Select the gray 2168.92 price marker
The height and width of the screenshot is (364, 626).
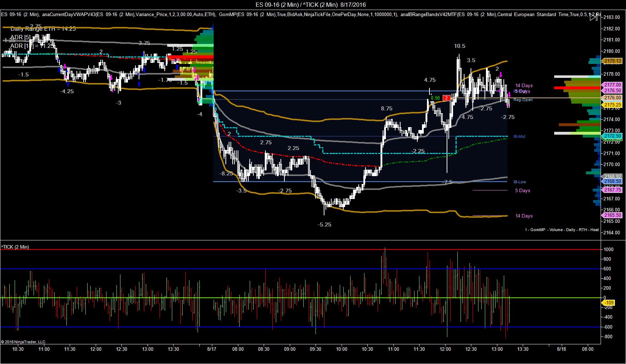613,176
